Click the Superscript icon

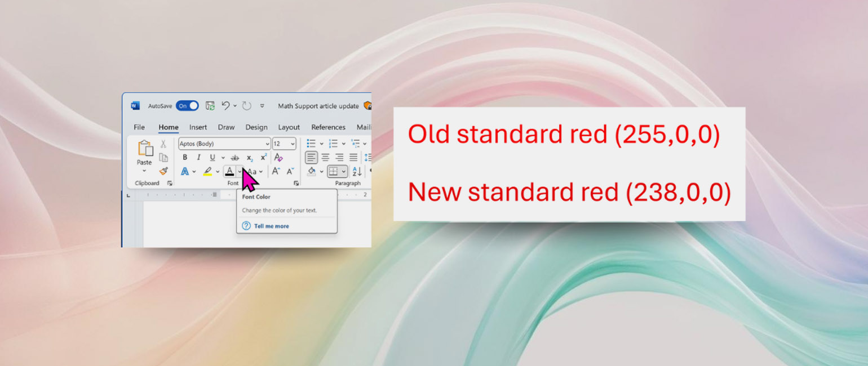263,158
